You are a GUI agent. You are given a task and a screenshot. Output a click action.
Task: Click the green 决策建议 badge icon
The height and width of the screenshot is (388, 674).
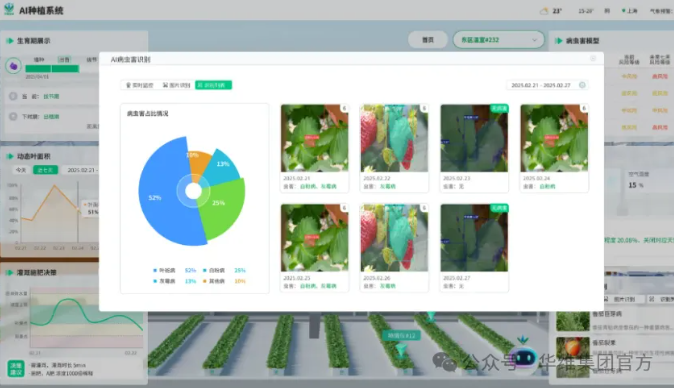(16, 369)
